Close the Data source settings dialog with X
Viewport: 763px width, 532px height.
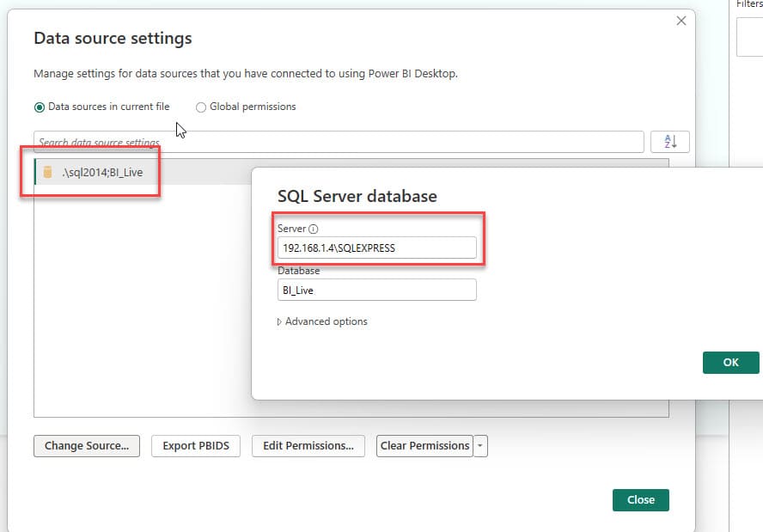click(681, 21)
